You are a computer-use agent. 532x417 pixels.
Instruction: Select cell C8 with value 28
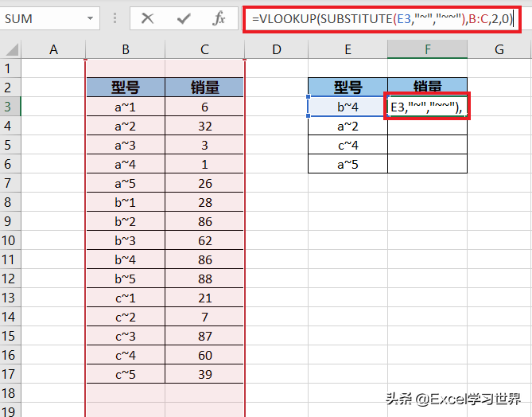pos(204,202)
